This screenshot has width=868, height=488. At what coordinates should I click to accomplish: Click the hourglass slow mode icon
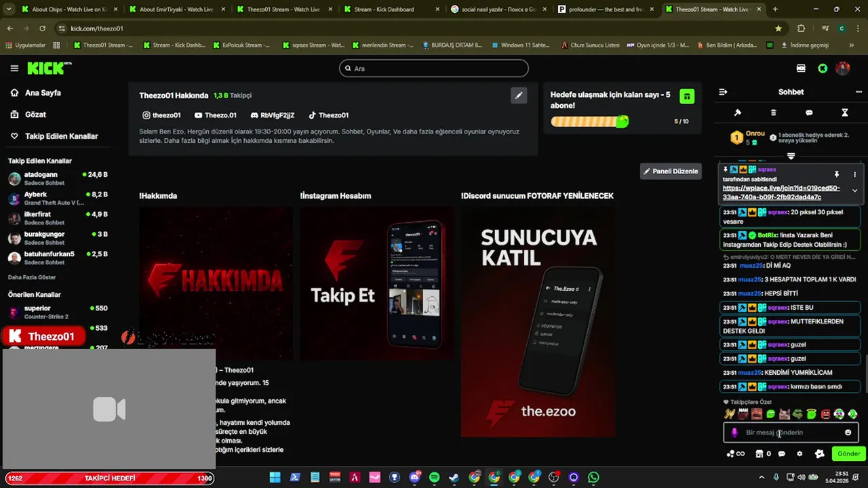point(845,113)
